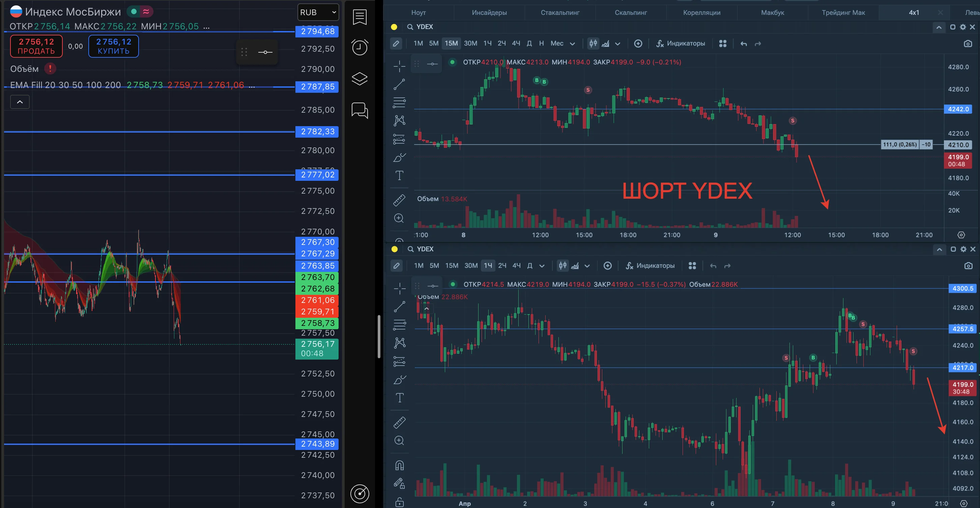The image size is (980, 508).
Task: Select text tool in top YDEX chart
Action: pos(399,175)
